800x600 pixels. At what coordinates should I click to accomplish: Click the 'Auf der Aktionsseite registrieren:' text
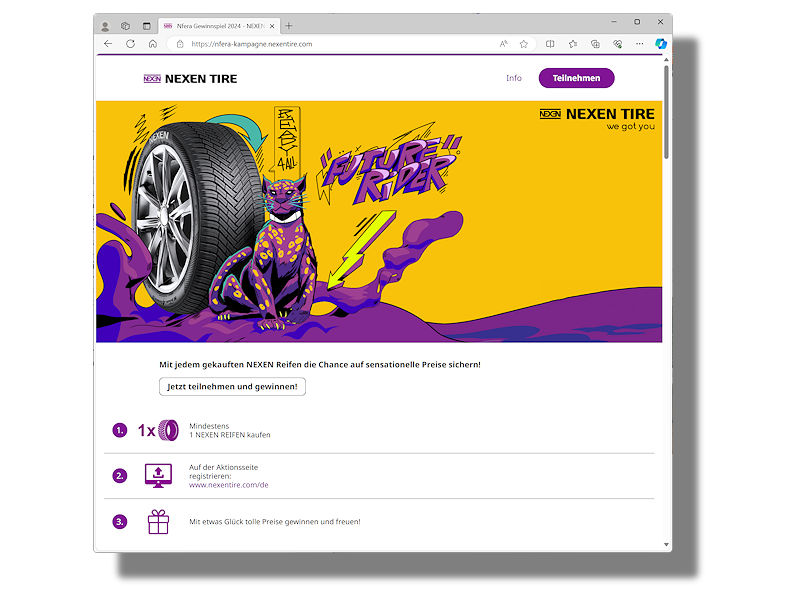point(223,471)
